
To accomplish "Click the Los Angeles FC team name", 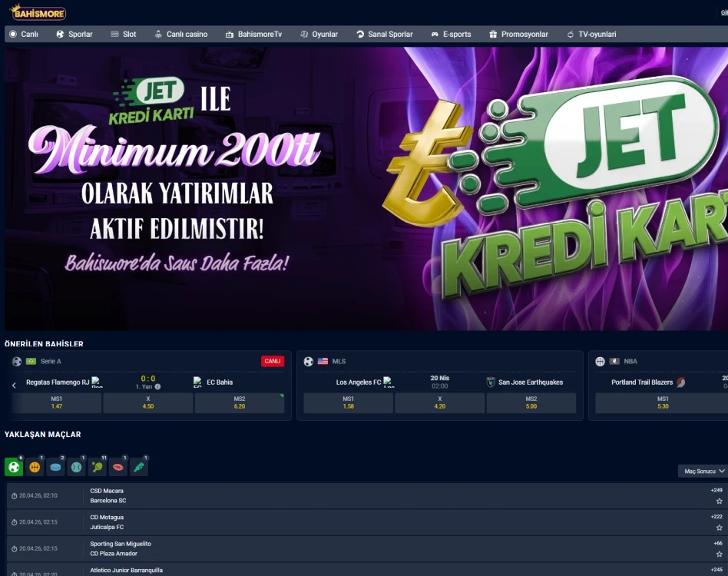I will pyautogui.click(x=359, y=382).
